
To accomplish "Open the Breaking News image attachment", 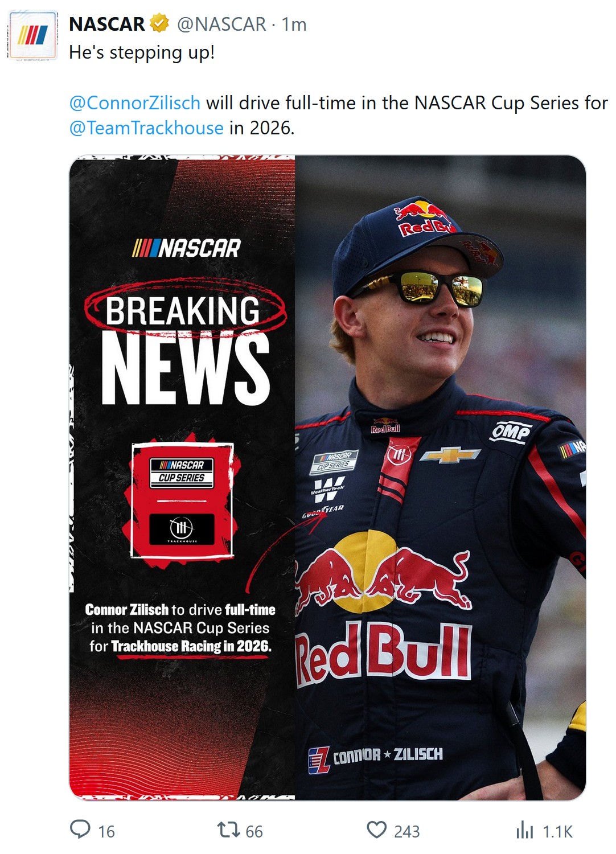I will click(327, 478).
